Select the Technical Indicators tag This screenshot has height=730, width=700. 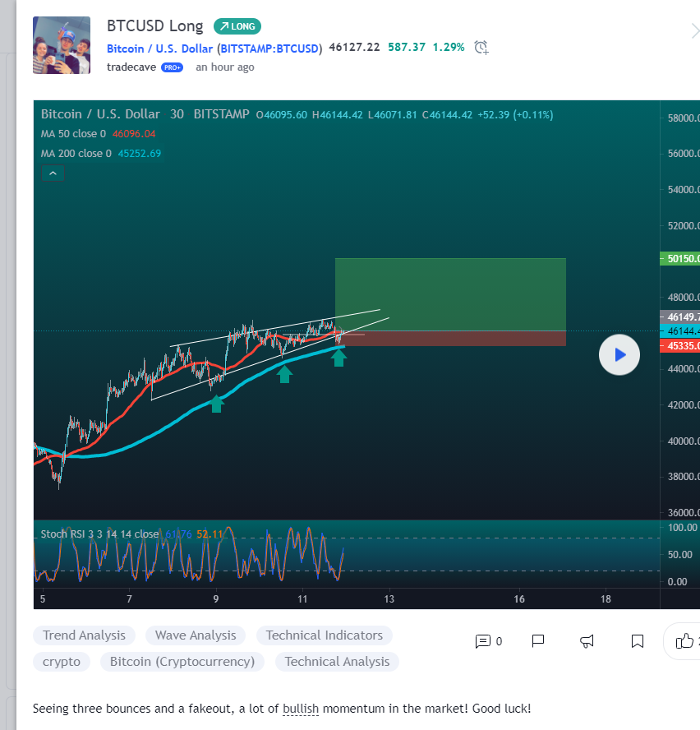(x=324, y=635)
